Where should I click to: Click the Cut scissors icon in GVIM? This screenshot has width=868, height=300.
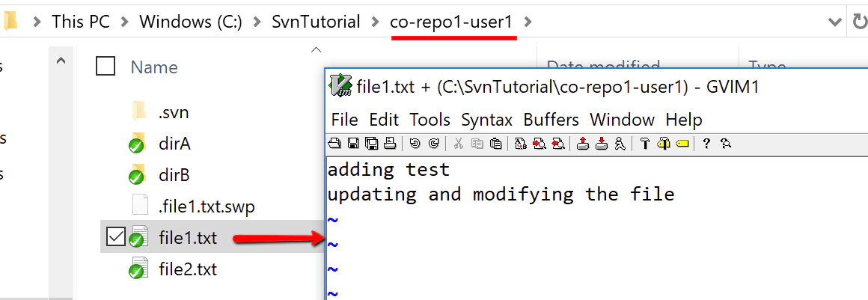click(x=459, y=144)
